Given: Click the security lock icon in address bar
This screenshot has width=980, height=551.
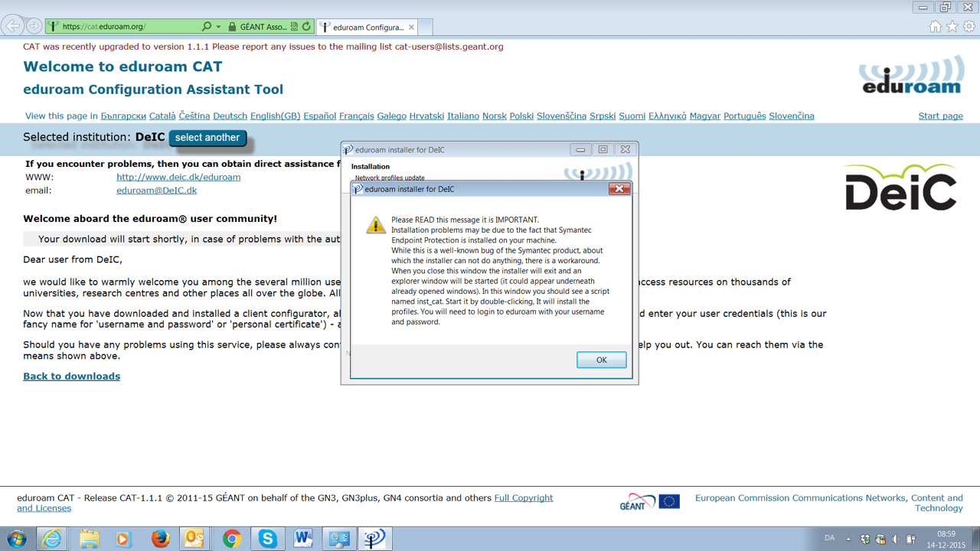Looking at the screenshot, I should tap(232, 27).
